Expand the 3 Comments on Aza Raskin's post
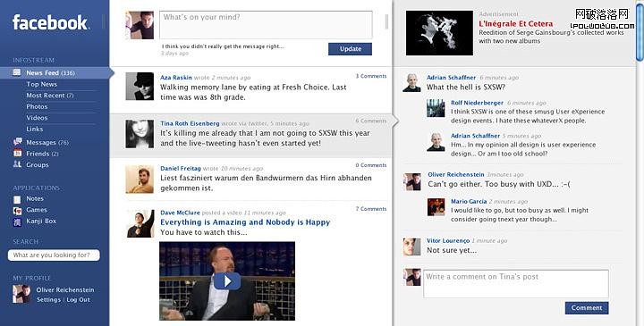Image resolution: width=644 pixels, height=326 pixels. tap(371, 76)
